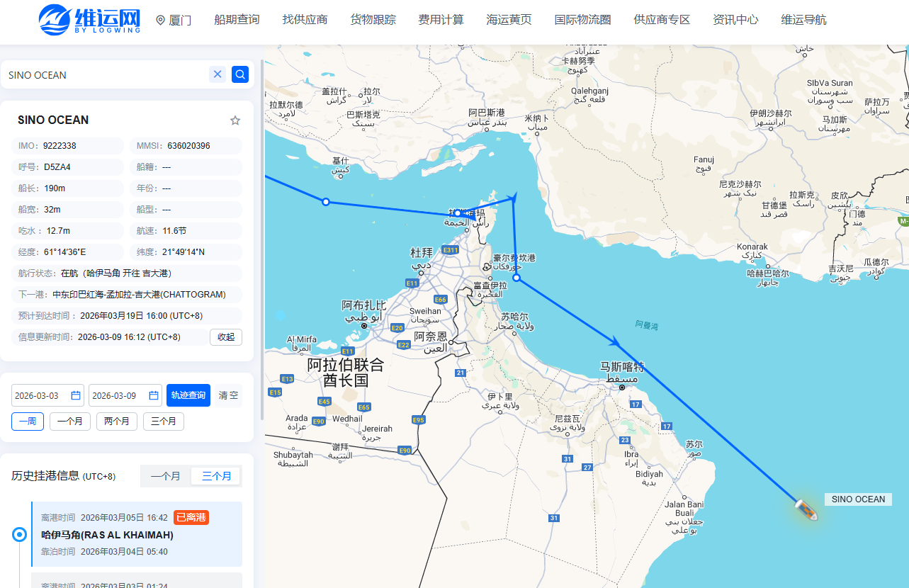This screenshot has width=909, height=588.
Task: Click the left panel scrollbar
Action: tap(262, 241)
